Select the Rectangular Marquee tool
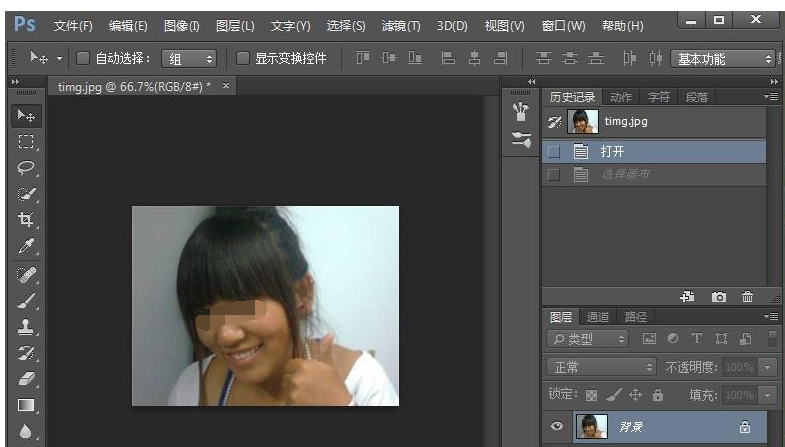 tap(26, 142)
